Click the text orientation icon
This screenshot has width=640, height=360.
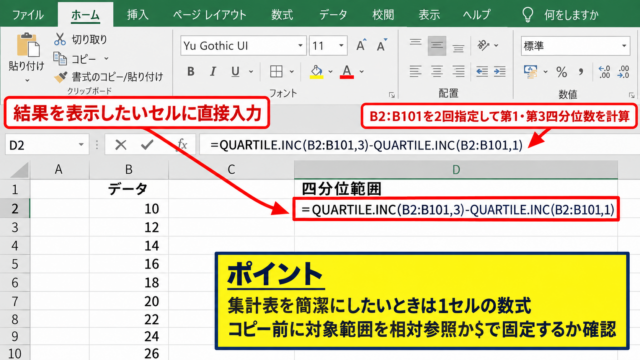pyautogui.click(x=484, y=45)
